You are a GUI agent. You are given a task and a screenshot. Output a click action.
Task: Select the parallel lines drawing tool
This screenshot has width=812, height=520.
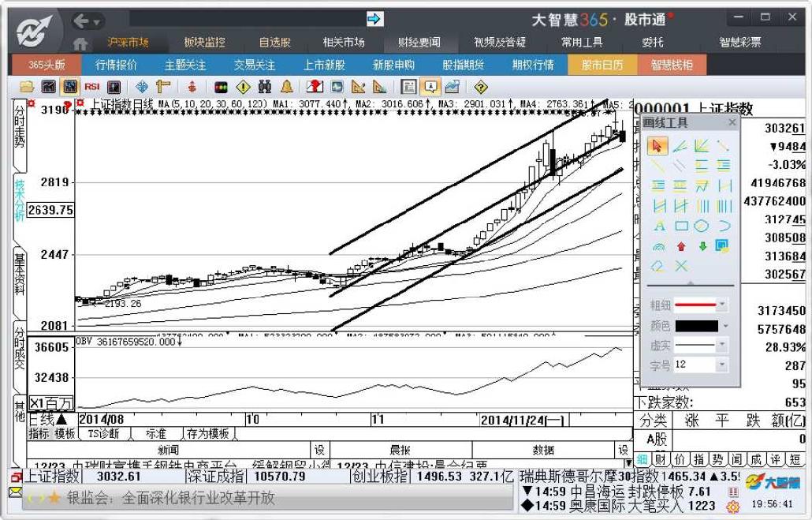680,166
